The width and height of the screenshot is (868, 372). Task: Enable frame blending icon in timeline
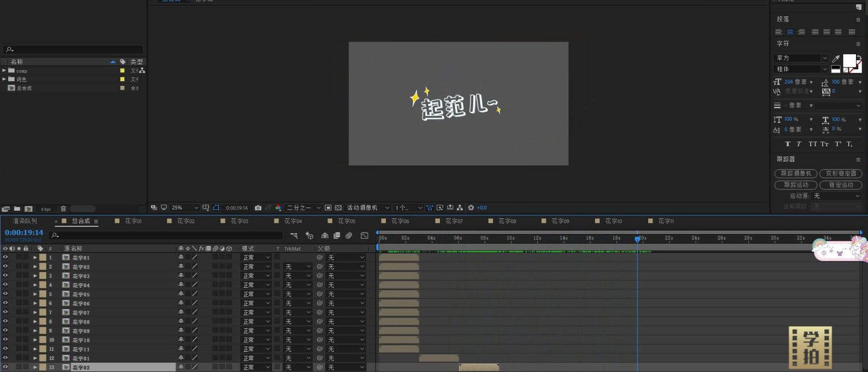click(x=337, y=236)
